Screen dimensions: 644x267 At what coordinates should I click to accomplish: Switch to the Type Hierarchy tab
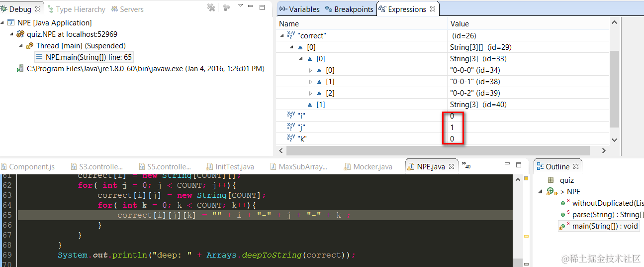coord(76,9)
